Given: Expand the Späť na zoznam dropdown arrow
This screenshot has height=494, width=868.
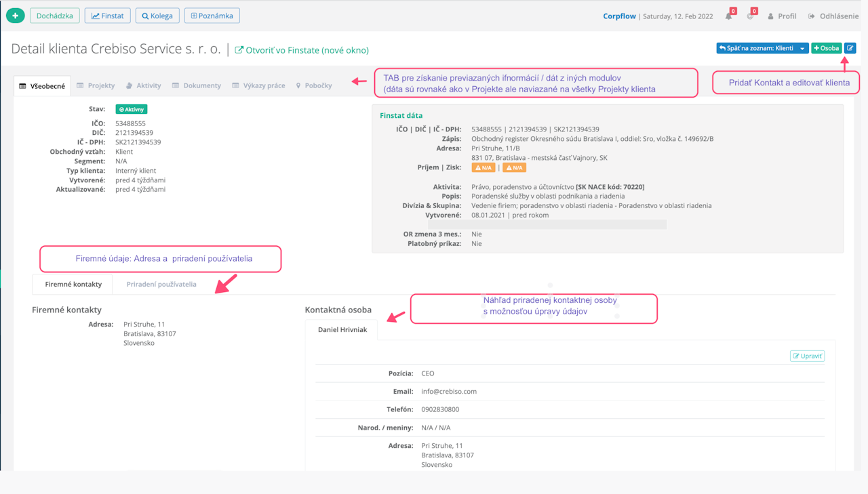Looking at the screenshot, I should pos(802,48).
